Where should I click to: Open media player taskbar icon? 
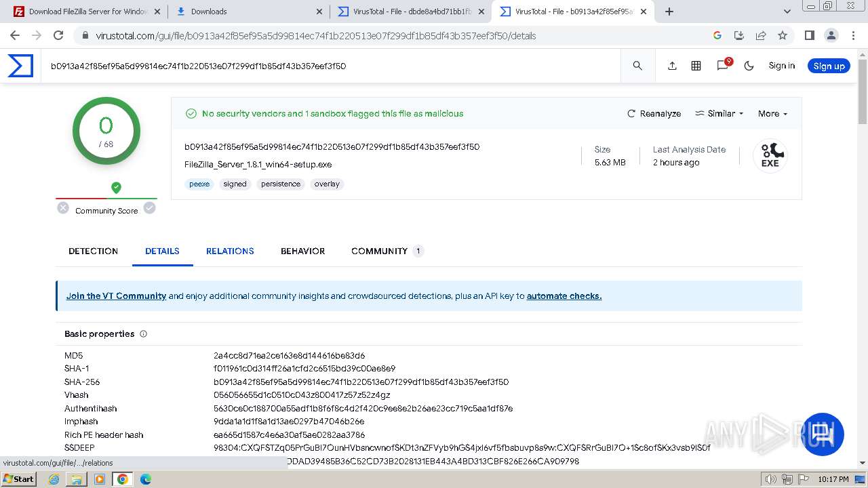pyautogui.click(x=100, y=479)
